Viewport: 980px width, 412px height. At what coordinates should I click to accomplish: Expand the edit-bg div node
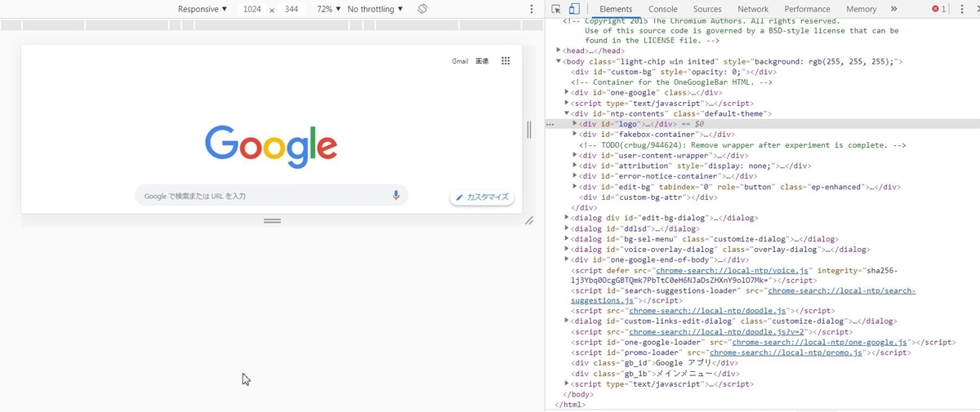pos(575,187)
